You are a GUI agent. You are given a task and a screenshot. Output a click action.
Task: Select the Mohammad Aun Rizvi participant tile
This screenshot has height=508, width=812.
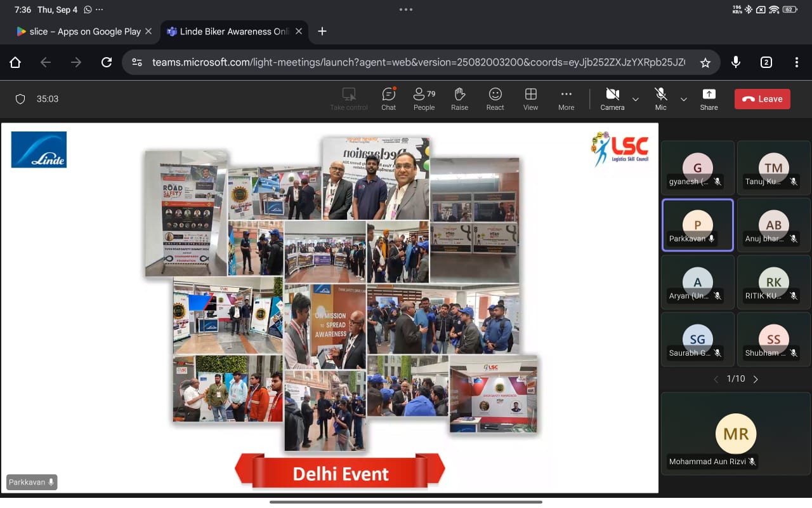pyautogui.click(x=735, y=434)
